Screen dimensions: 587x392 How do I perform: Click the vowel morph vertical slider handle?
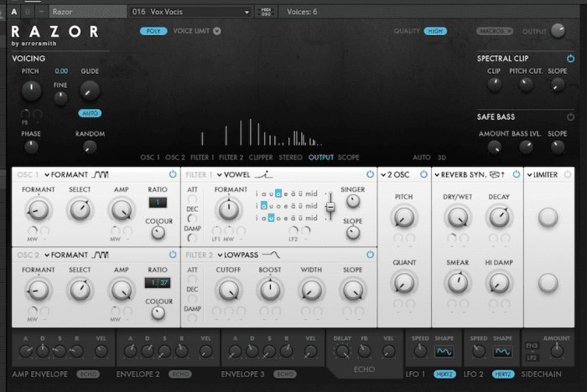330,207
